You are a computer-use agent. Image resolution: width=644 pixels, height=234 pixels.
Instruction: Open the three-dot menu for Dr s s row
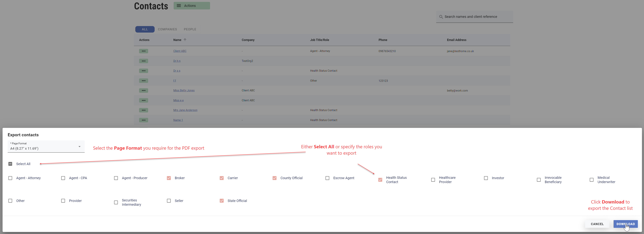tap(144, 71)
